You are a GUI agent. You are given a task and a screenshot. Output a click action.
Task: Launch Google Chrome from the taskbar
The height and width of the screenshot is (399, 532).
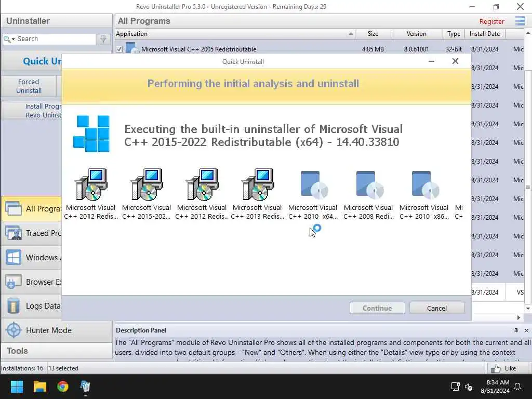62,387
